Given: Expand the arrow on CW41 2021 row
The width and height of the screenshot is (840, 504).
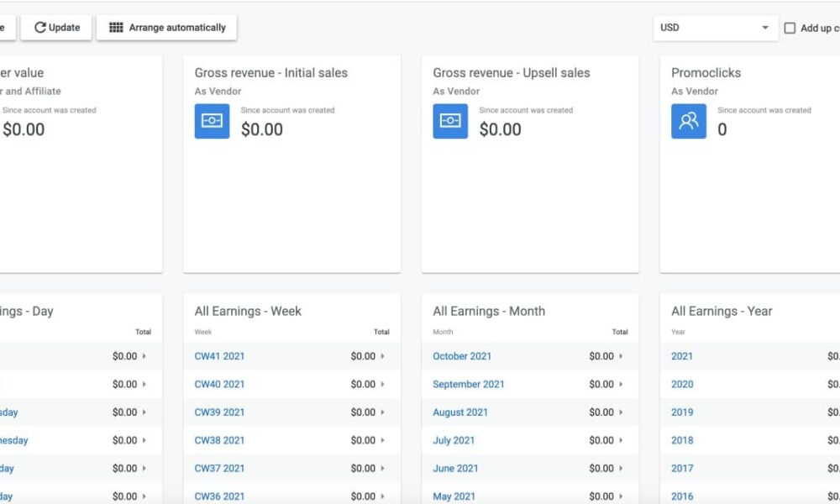Looking at the screenshot, I should [382, 356].
